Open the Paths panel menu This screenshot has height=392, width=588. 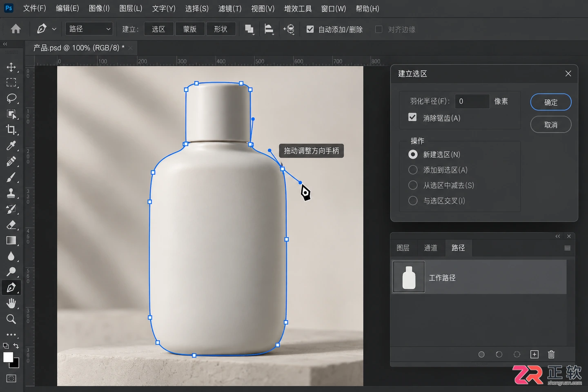point(567,248)
